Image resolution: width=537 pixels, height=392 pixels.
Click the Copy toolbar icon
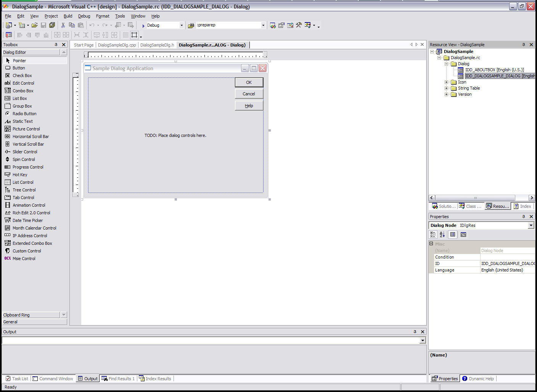pyautogui.click(x=72, y=25)
